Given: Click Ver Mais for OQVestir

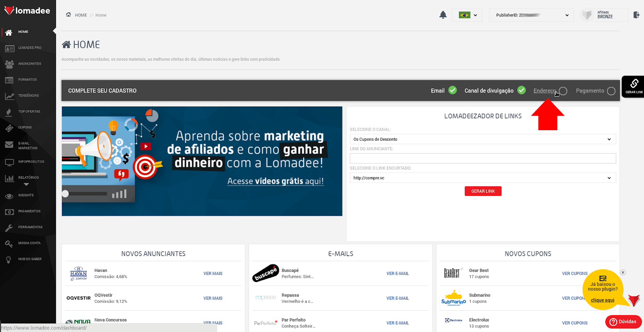Looking at the screenshot, I should (x=213, y=299).
